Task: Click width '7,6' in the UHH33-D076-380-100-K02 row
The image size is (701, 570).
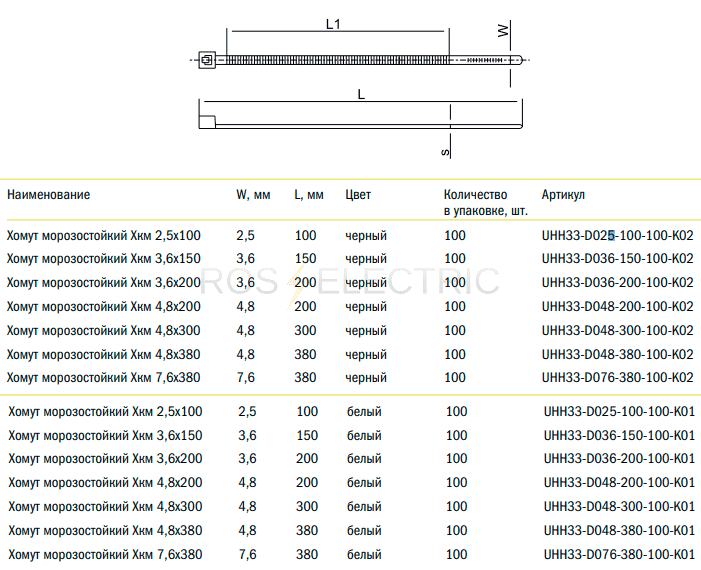Action: click(245, 378)
